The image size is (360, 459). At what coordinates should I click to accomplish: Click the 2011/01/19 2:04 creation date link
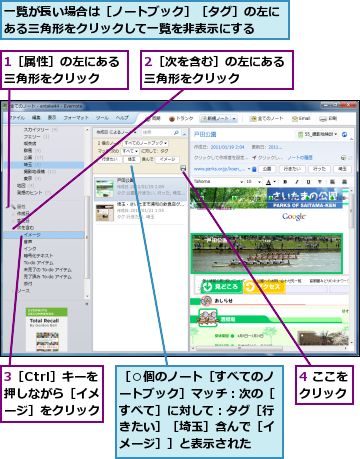coord(228,147)
